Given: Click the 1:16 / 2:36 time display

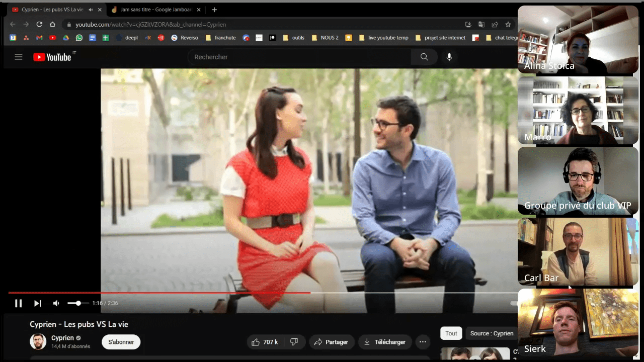Looking at the screenshot, I should click(105, 303).
